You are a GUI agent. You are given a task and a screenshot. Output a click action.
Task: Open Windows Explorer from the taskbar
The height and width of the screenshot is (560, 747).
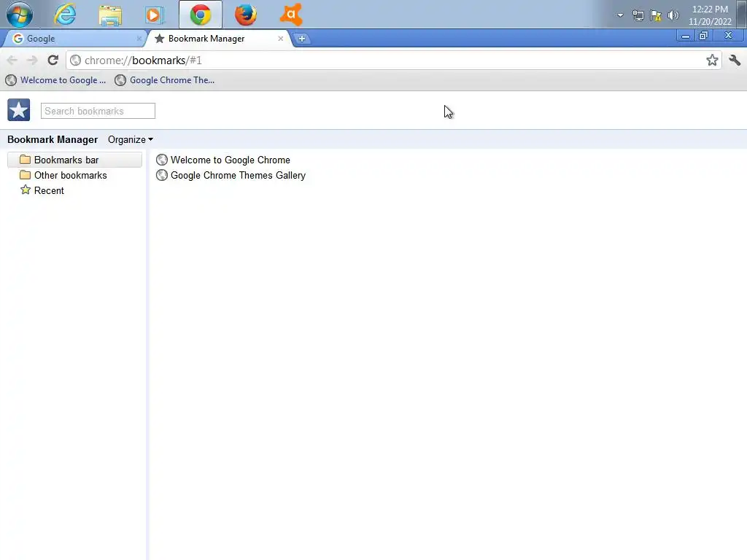click(110, 15)
